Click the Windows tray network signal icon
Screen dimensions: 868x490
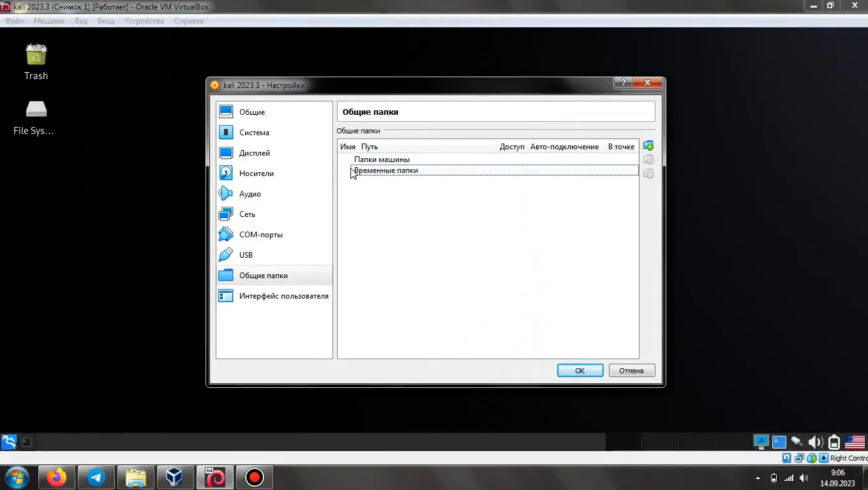point(789,478)
